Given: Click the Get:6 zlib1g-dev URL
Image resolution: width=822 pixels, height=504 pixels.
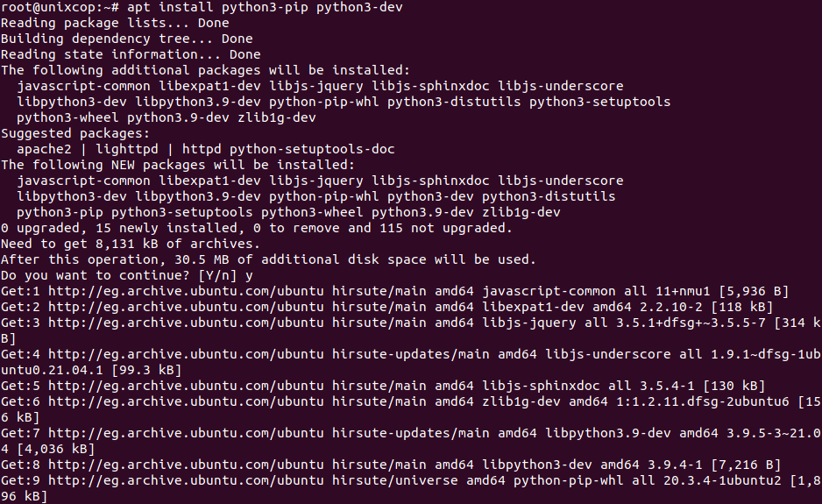Looking at the screenshot, I should [186, 401].
